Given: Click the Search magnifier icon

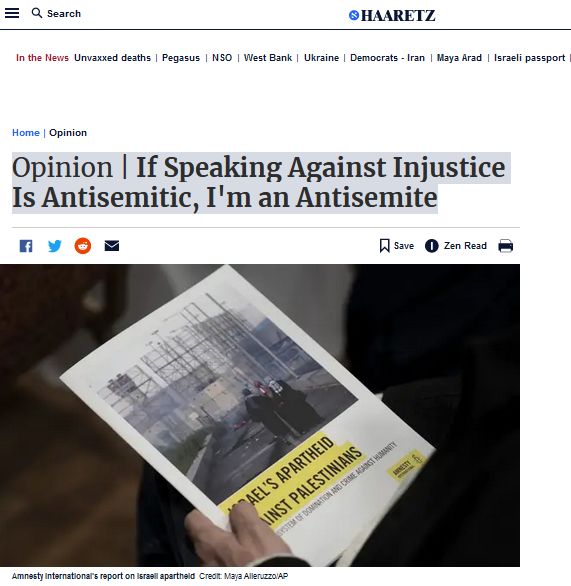Looking at the screenshot, I should click(37, 13).
